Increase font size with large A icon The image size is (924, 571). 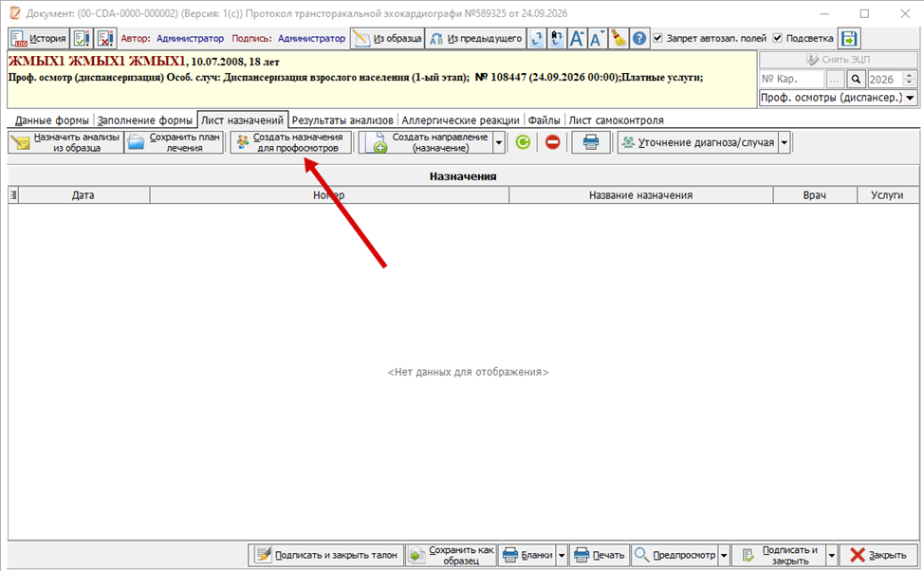pyautogui.click(x=577, y=39)
